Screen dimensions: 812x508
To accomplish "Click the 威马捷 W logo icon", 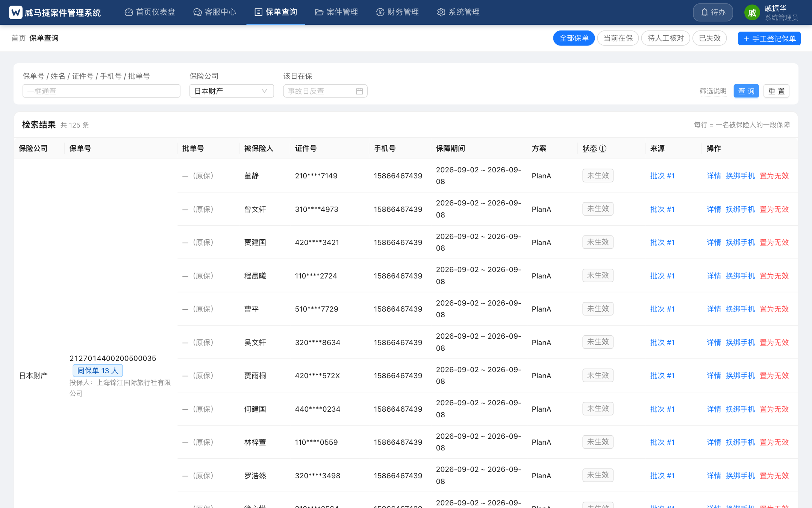I will tap(15, 12).
